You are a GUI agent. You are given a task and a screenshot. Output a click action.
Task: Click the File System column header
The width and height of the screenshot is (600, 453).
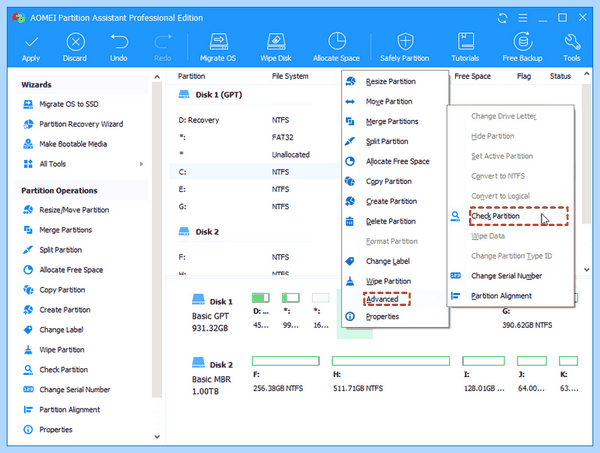point(290,76)
